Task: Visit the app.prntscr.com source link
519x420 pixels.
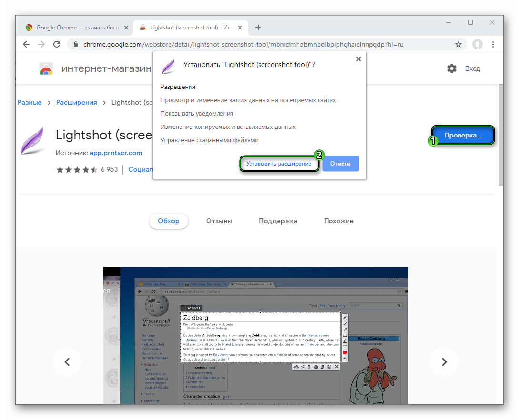Action: [116, 153]
